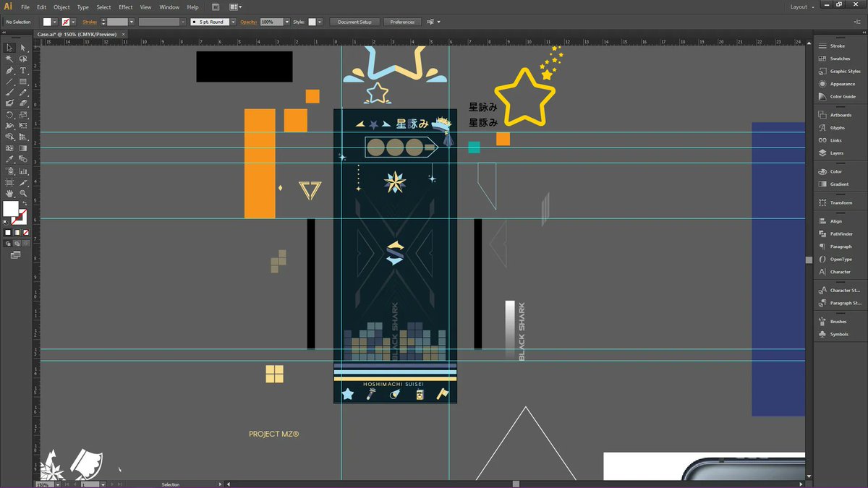Screen dimensions: 868x488
Task: Open stroke color dropdown in control bar
Action: click(x=75, y=22)
